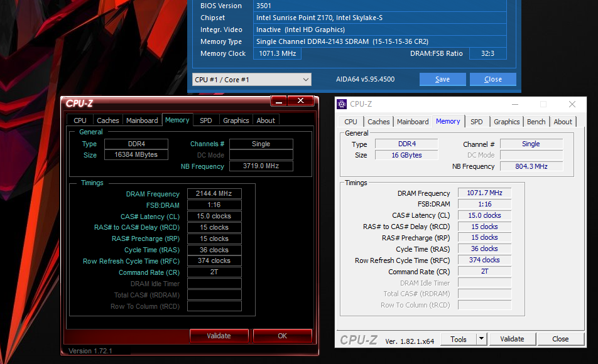Screen dimensions: 598x364
Task: Click CAS# Latency 15.0 clocks in red CPU-Z
Action: coord(214,216)
